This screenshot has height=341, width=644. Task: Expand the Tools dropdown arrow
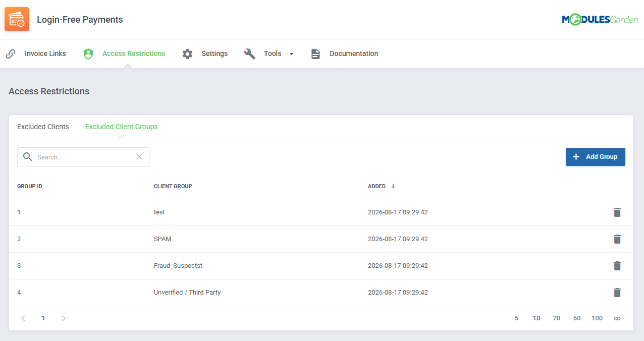[x=291, y=54]
